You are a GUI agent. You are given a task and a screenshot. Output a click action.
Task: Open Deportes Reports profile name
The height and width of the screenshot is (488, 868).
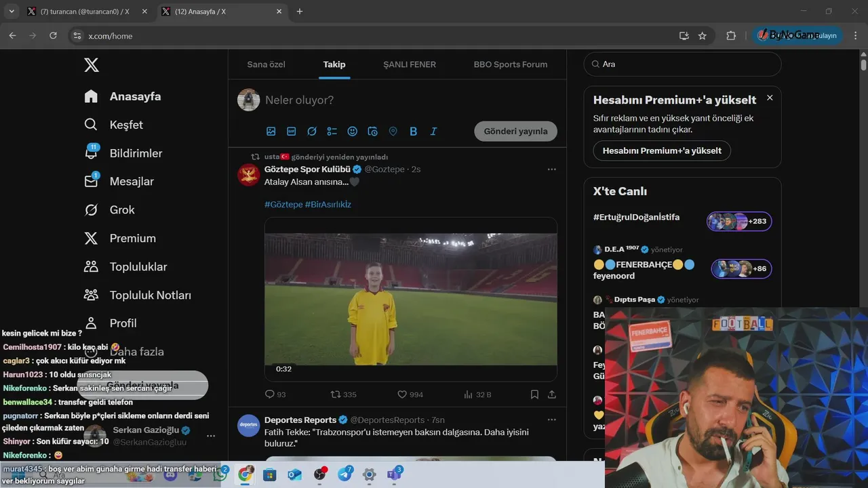point(300,420)
